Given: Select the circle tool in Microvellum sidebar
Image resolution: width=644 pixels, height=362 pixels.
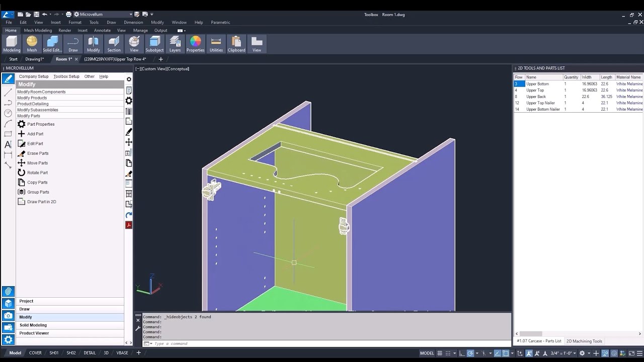Looking at the screenshot, I should (8, 113).
